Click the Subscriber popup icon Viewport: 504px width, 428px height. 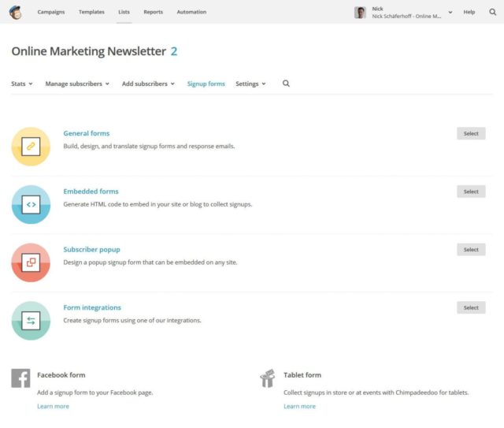tap(31, 262)
